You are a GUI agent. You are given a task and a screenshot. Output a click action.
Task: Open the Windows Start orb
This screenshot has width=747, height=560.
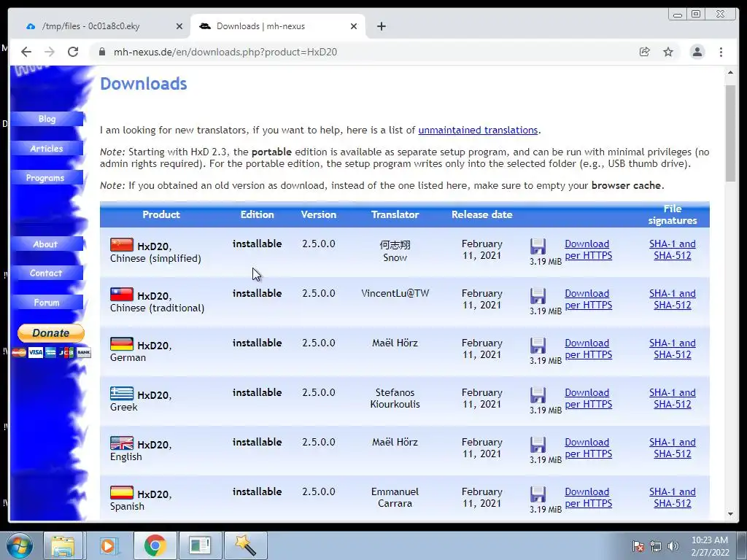point(20,545)
